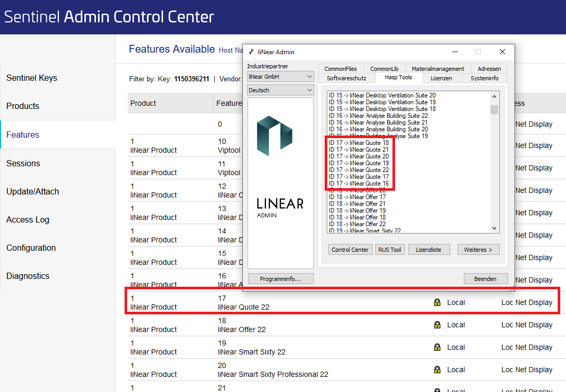Image resolution: width=566 pixels, height=392 pixels.
Task: Select list entry ID 17 -> liNear Quote 20
Action: click(359, 157)
